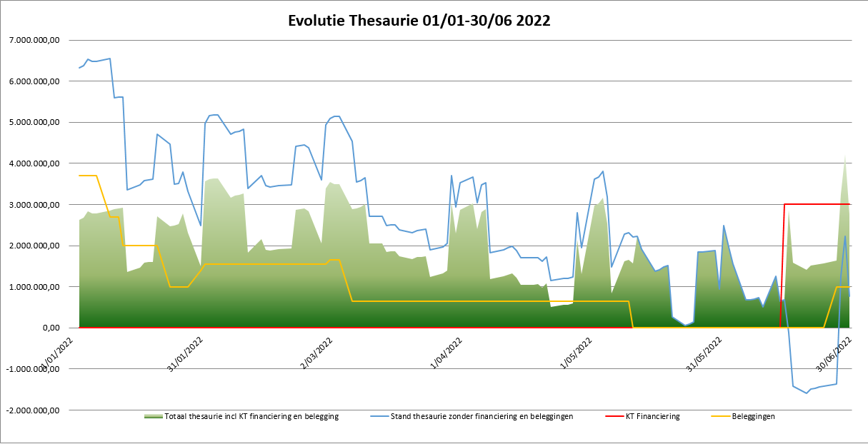The image size is (868, 444).
Task: Select the 30/06/2022 date axis label
Action: (x=834, y=355)
